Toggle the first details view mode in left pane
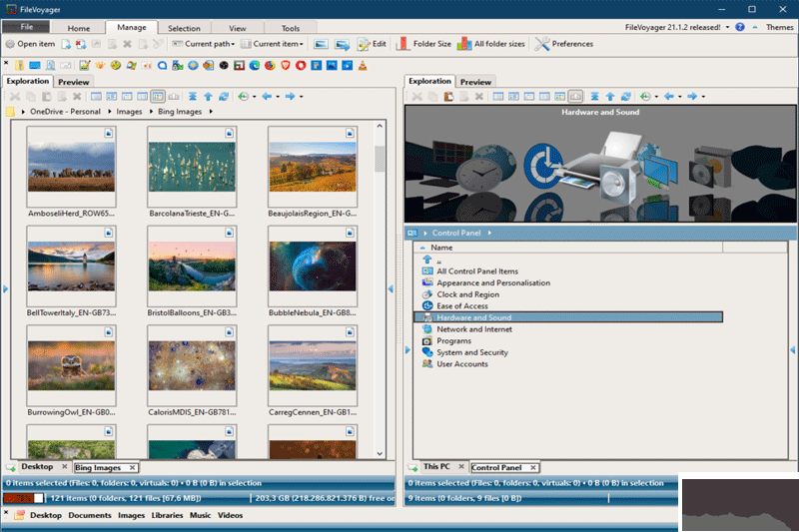 click(x=97, y=97)
